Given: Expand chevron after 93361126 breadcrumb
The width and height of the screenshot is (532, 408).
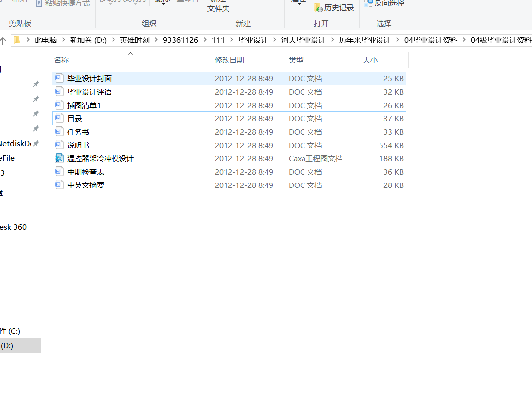Looking at the screenshot, I should tap(205, 40).
